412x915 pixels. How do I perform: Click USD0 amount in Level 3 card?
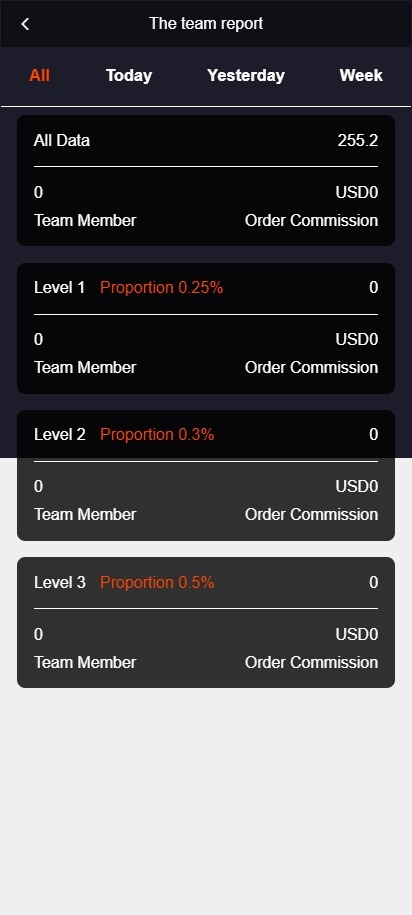tap(357, 634)
